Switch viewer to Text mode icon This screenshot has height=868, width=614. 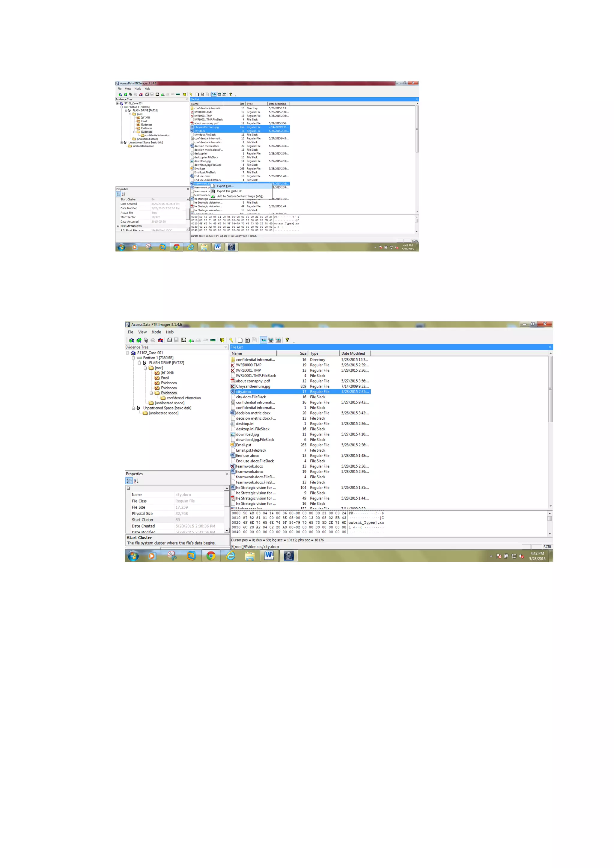click(x=271, y=340)
